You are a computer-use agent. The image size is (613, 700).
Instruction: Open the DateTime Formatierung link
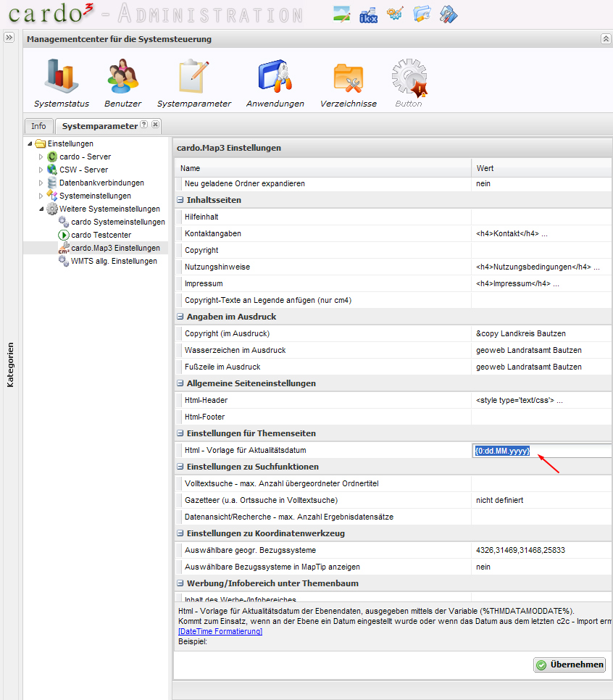[220, 632]
